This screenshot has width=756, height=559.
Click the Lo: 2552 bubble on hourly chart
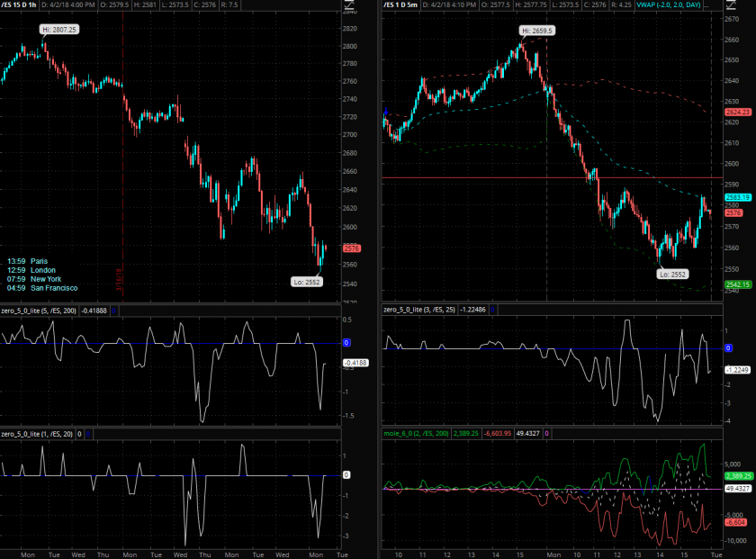(308, 282)
